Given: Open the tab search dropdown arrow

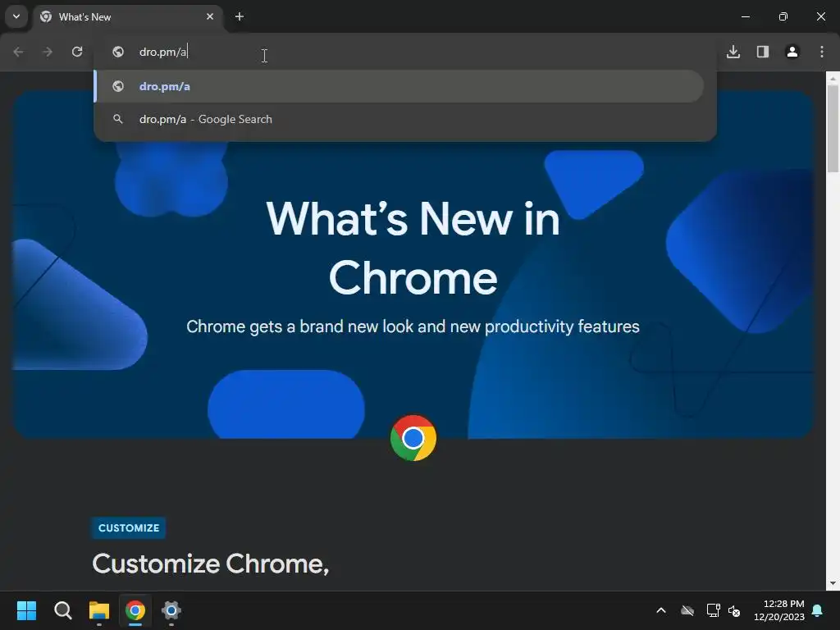Looking at the screenshot, I should tap(16, 16).
